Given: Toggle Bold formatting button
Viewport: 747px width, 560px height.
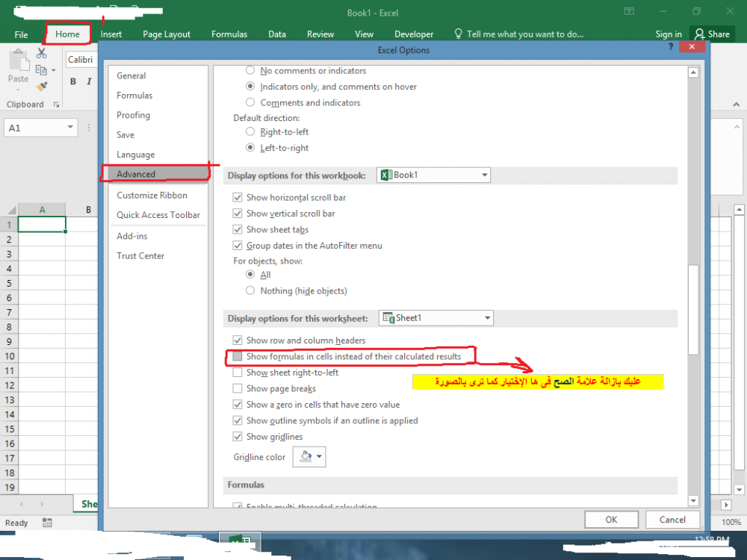Looking at the screenshot, I should (x=73, y=81).
